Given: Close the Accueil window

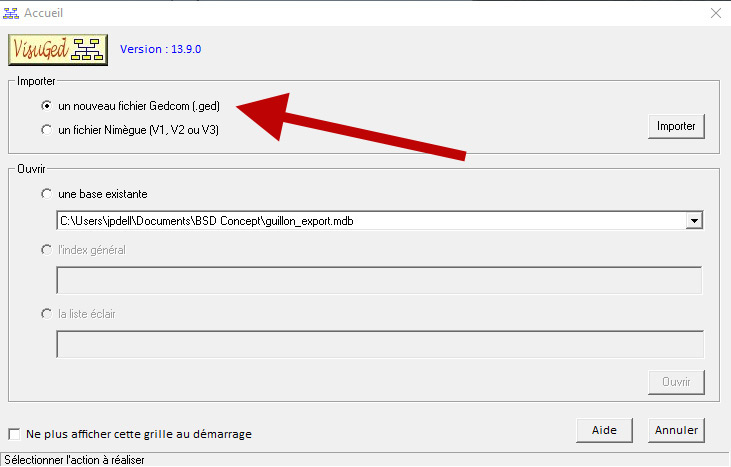Looking at the screenshot, I should click(716, 13).
